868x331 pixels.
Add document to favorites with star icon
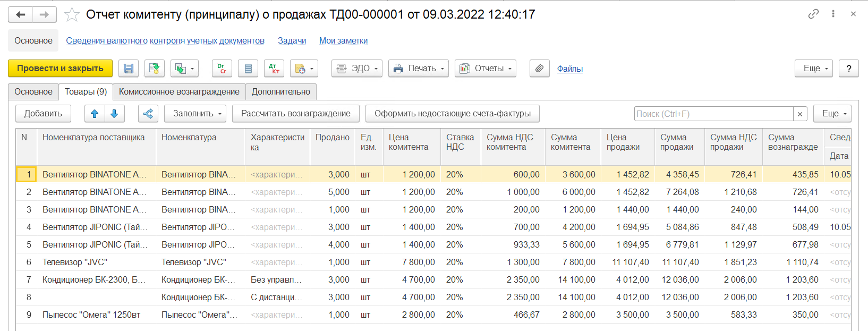coord(72,15)
